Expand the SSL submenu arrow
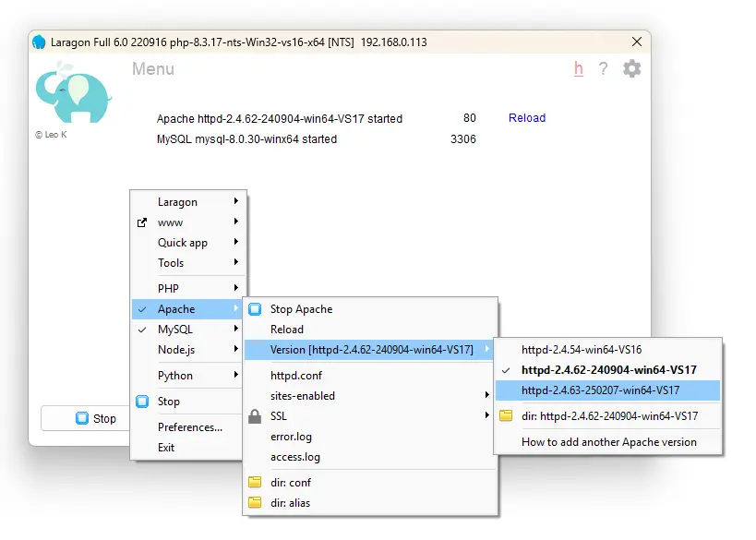Image resolution: width=756 pixels, height=540 pixels. (487, 415)
